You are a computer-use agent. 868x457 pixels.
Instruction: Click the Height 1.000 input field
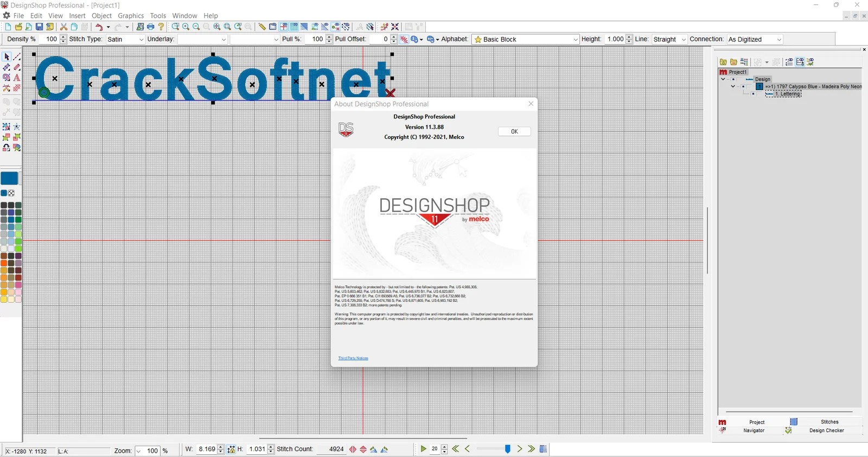click(615, 39)
